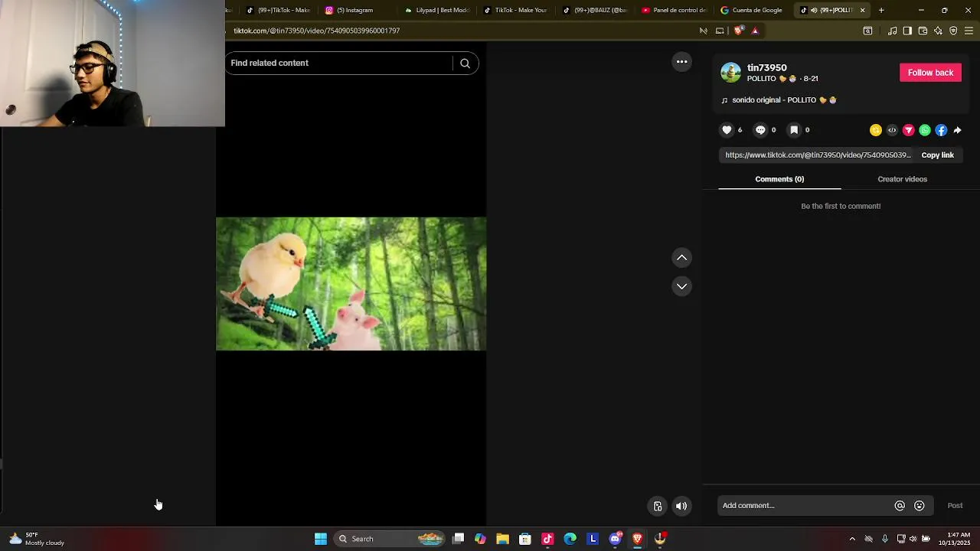Click the address bar URL

[x=317, y=31]
